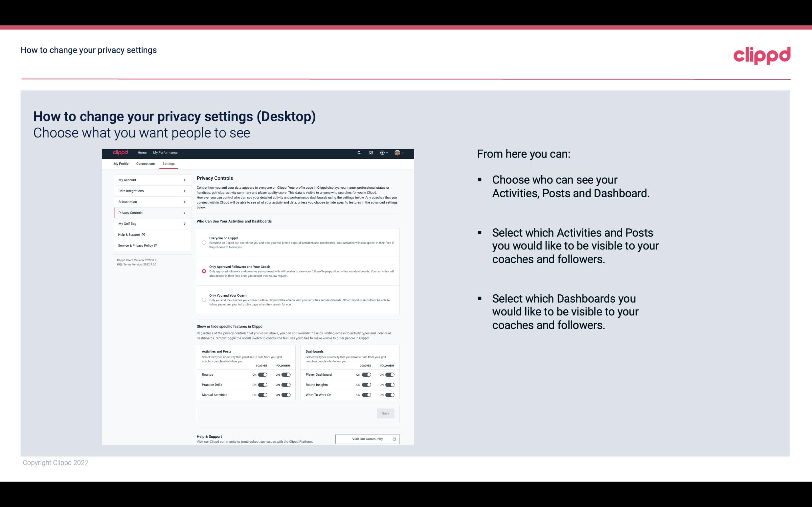Click the Visit Our Community button
812x507 pixels.
tap(367, 439)
